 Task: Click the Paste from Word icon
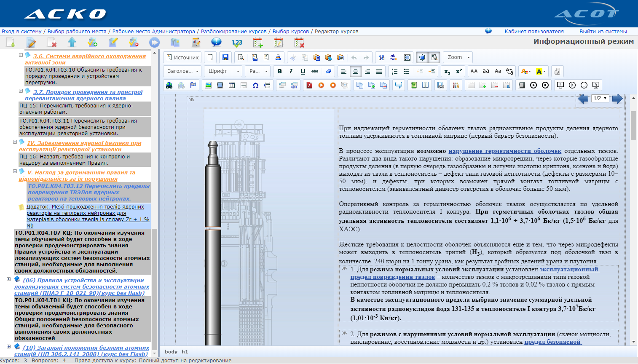(x=340, y=57)
